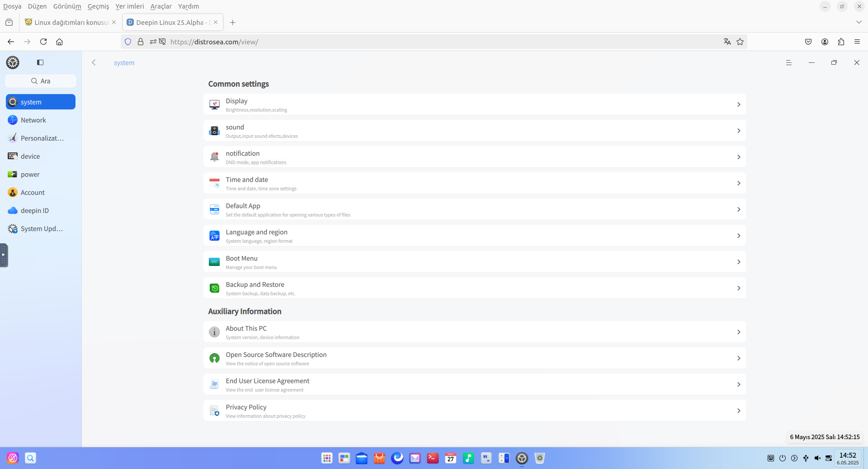This screenshot has height=469, width=868.
Task: Select Personalization in the sidebar
Action: click(41, 138)
